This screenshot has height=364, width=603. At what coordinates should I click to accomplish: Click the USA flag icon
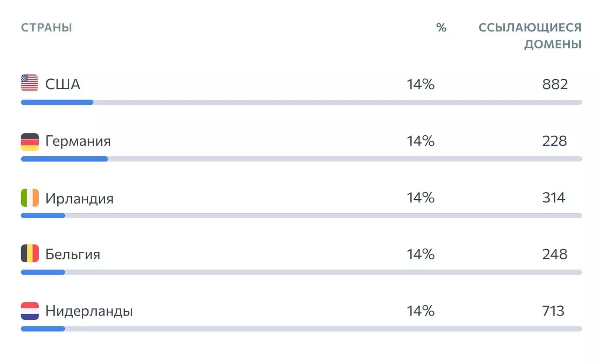pos(29,83)
